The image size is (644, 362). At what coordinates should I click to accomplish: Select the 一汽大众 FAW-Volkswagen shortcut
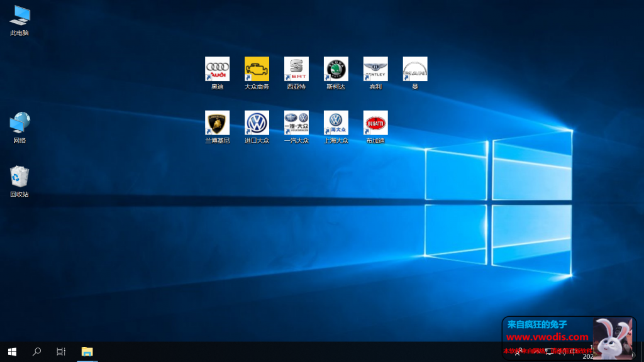(296, 123)
